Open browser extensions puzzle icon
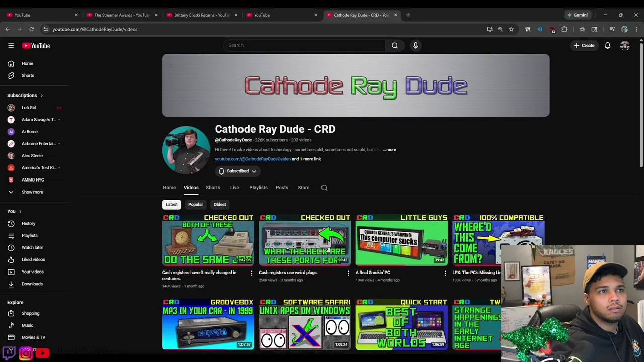Viewport: 644px width, 362px height. point(565,29)
